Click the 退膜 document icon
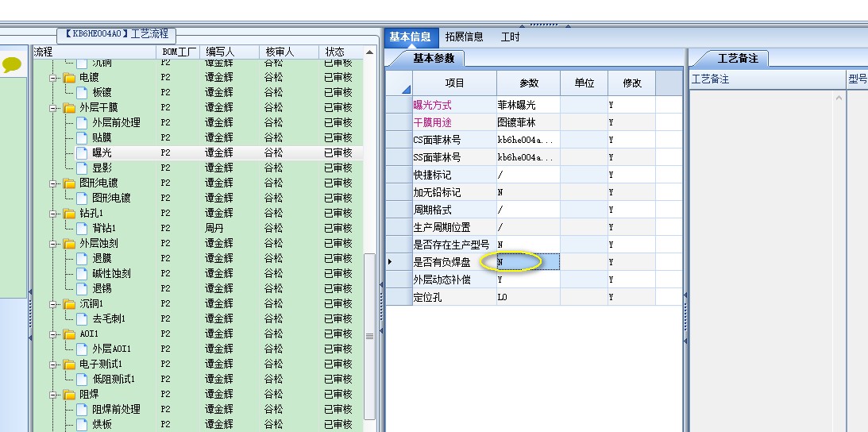 (x=82, y=259)
